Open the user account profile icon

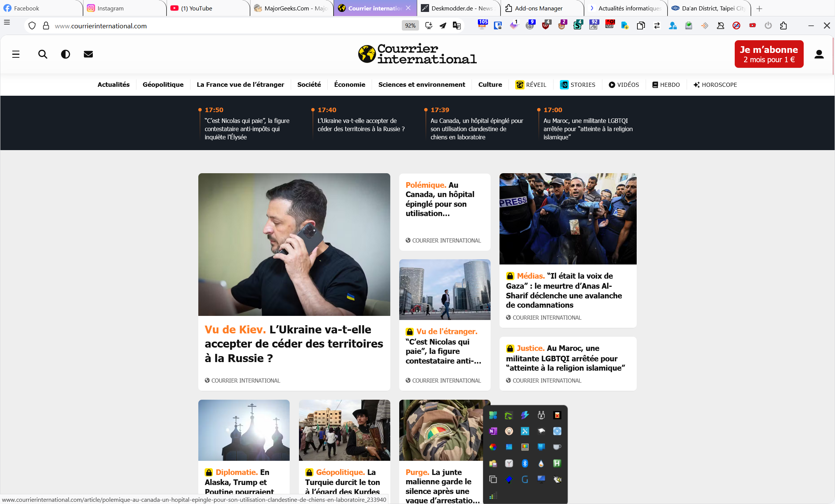tap(819, 54)
